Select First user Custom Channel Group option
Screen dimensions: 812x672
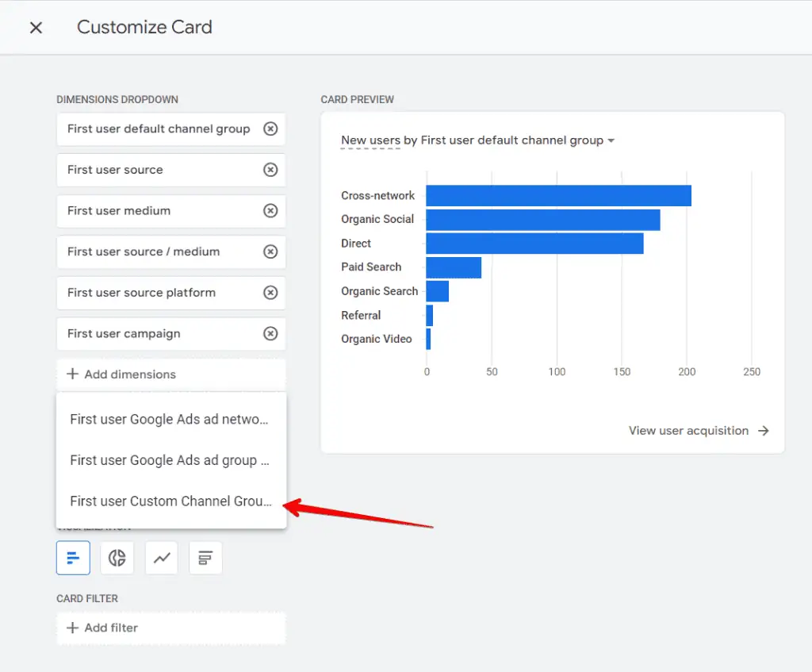170,501
